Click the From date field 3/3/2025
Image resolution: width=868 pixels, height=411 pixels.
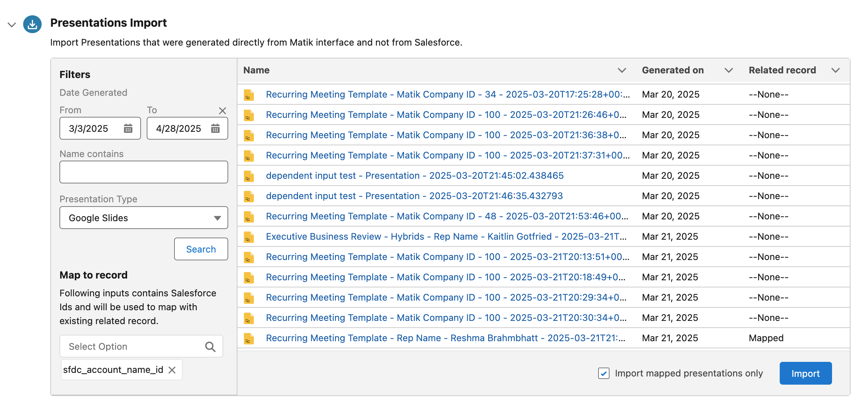pos(100,128)
